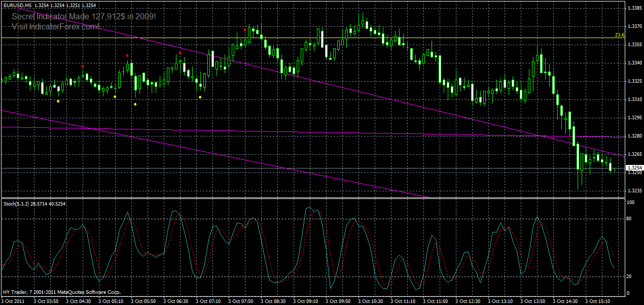
Task: Click the chart-indicator divider bar
Action: [304, 197]
